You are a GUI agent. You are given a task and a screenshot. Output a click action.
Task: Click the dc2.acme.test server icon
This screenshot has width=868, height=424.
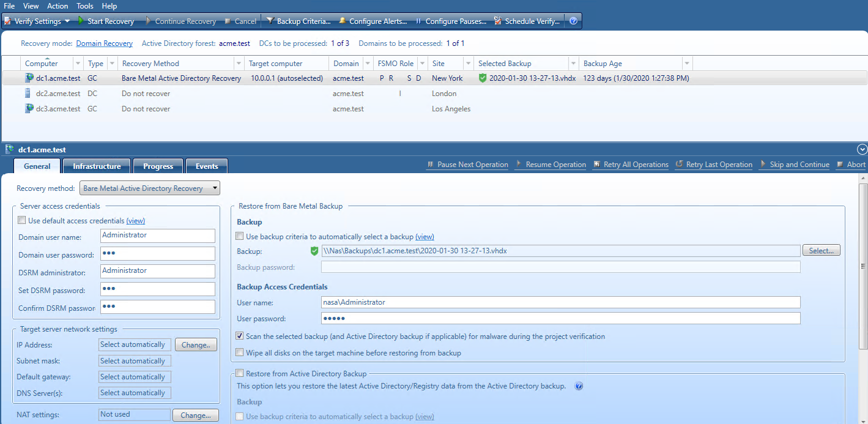(x=28, y=93)
